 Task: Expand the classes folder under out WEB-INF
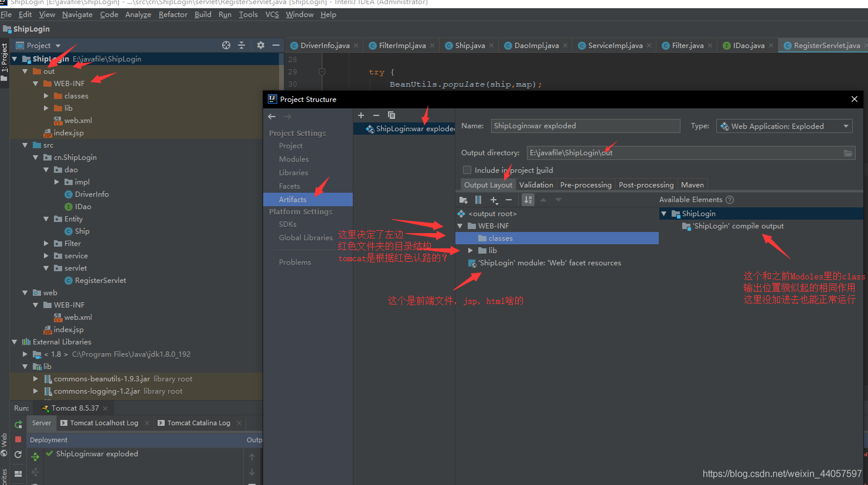(46, 96)
